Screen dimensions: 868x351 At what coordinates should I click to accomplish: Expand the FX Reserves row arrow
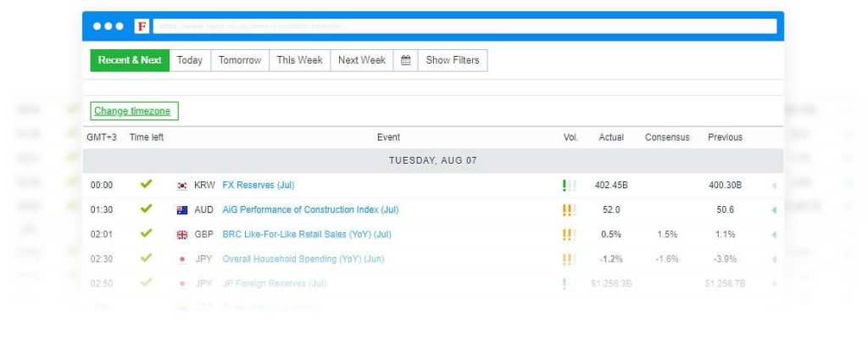(x=774, y=186)
